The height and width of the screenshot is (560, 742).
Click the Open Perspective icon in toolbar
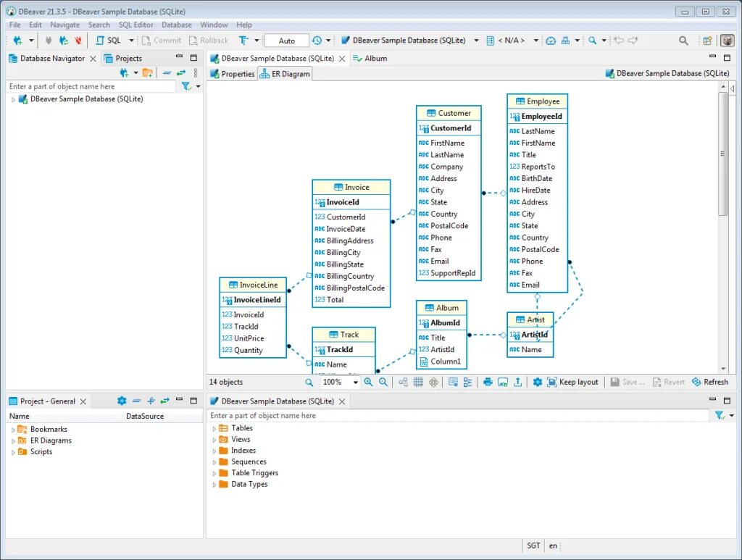[707, 41]
